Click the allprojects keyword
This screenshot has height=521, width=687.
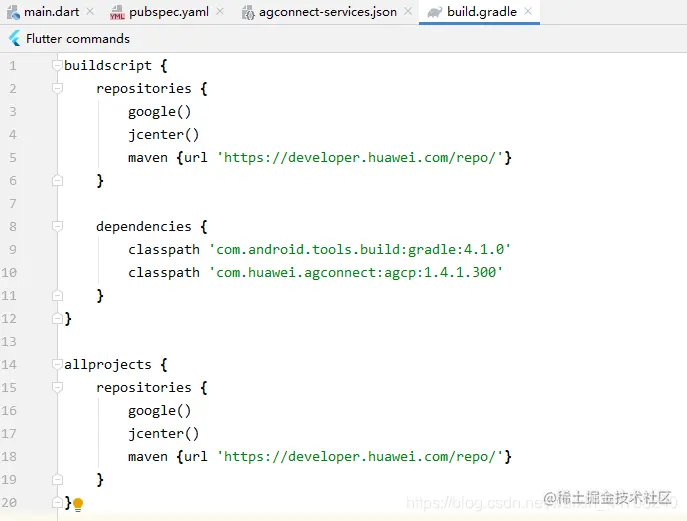(108, 365)
